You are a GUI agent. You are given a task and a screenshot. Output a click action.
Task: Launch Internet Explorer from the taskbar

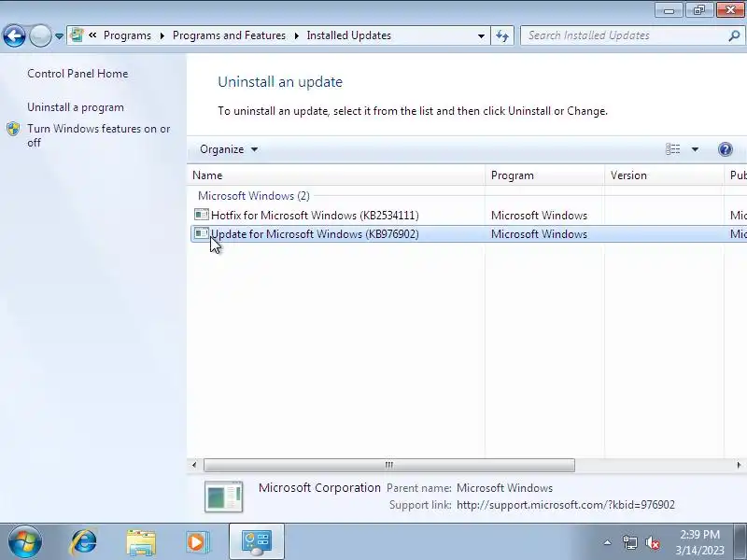[83, 542]
